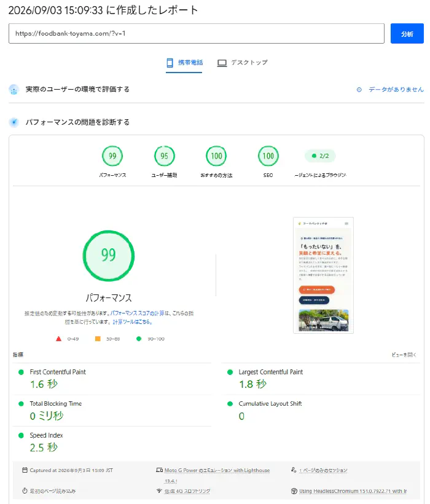Click green dot beside First Contentful Paint
This screenshot has height=504, width=430.
point(21,372)
